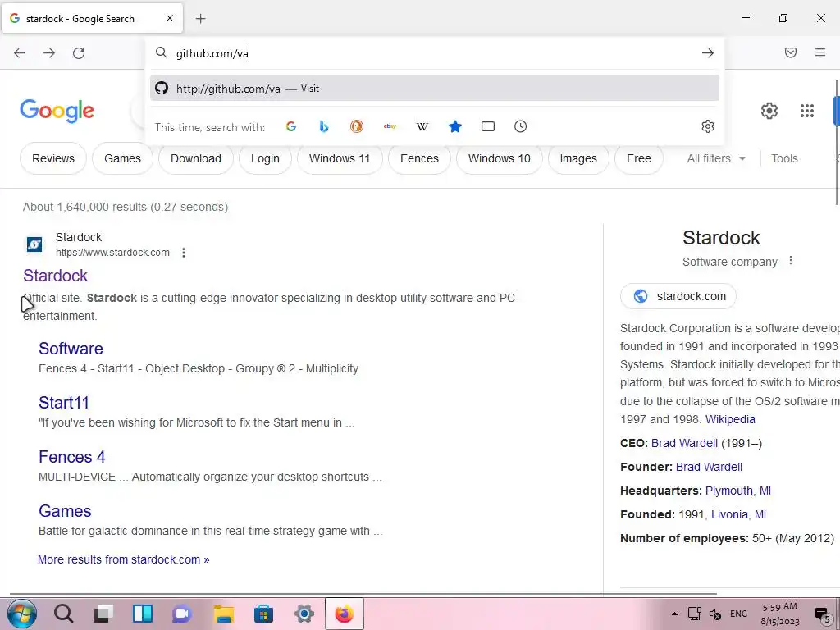Filter results by Free
The image size is (840, 630).
tap(638, 158)
